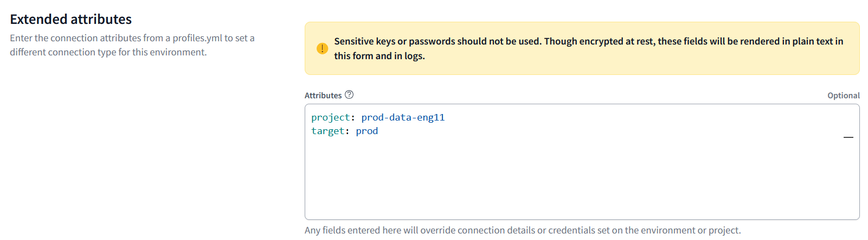
Task: Click the override note below the editor
Action: coord(523,230)
